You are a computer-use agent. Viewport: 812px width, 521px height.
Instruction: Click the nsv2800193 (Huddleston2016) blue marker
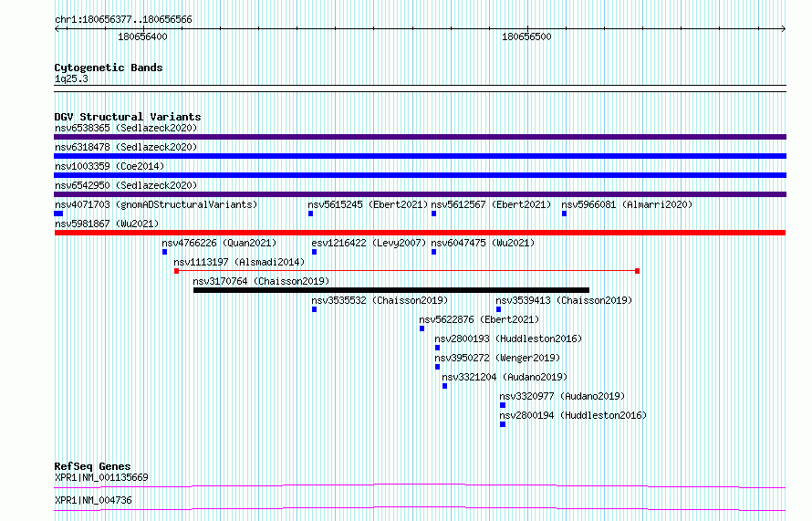438,348
